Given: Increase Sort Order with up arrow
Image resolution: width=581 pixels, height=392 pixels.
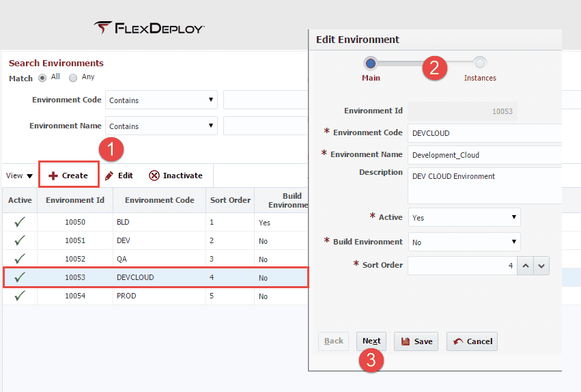Looking at the screenshot, I should [x=526, y=266].
